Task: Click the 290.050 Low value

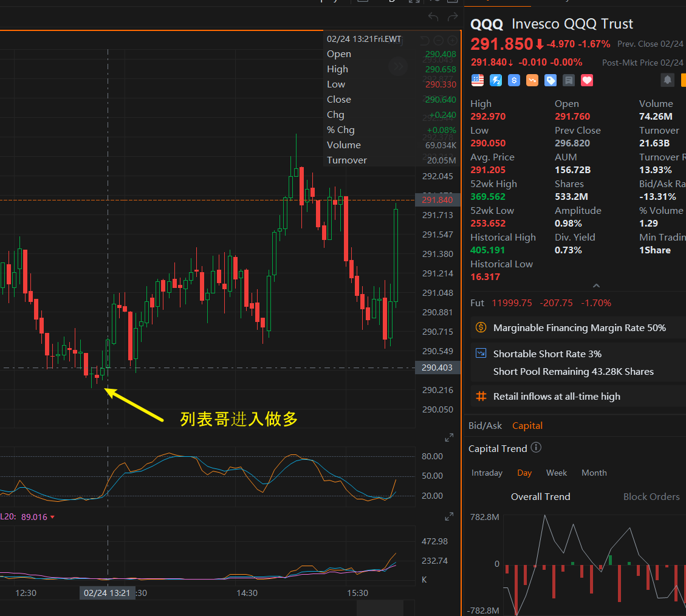Action: click(x=488, y=143)
